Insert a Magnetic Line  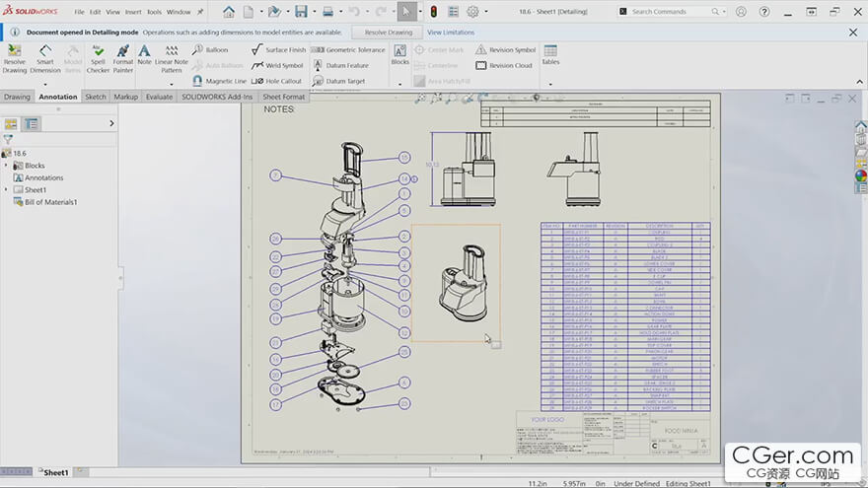pyautogui.click(x=219, y=81)
